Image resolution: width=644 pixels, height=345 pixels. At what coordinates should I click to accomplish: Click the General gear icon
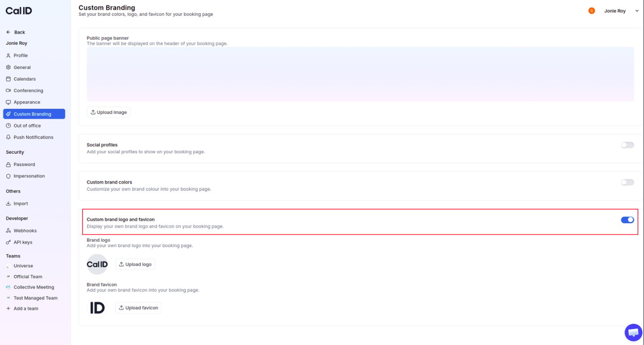(8, 67)
